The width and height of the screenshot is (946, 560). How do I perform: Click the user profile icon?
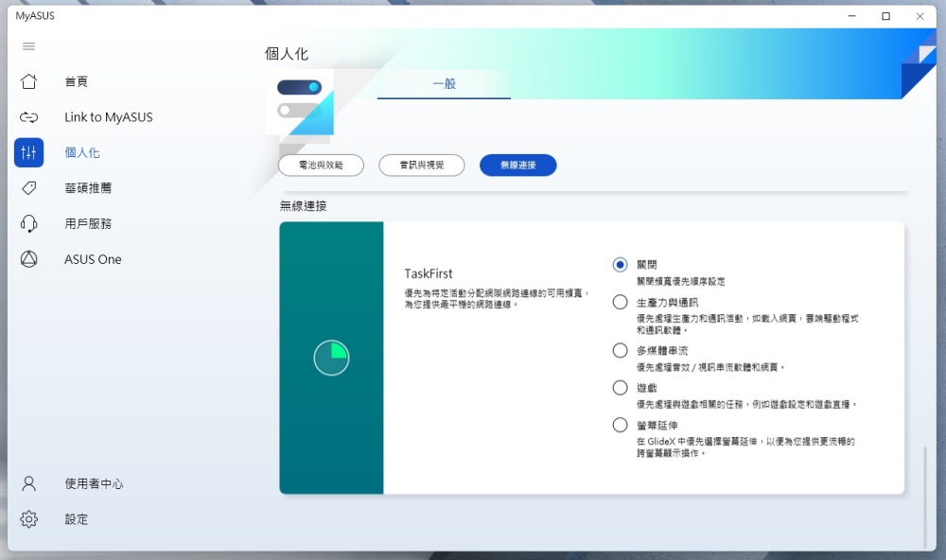pyautogui.click(x=28, y=483)
